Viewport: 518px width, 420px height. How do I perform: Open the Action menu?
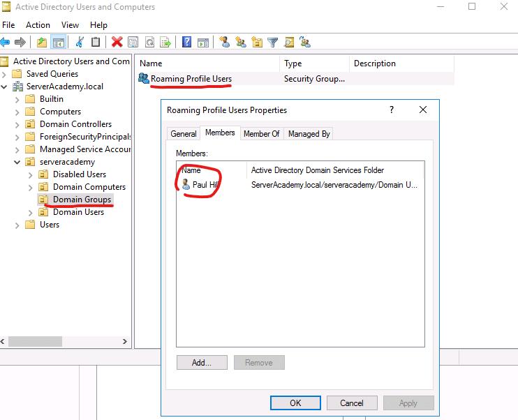[38, 25]
